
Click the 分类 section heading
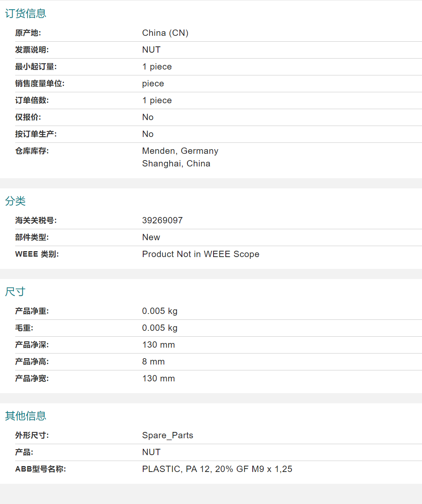click(x=16, y=201)
